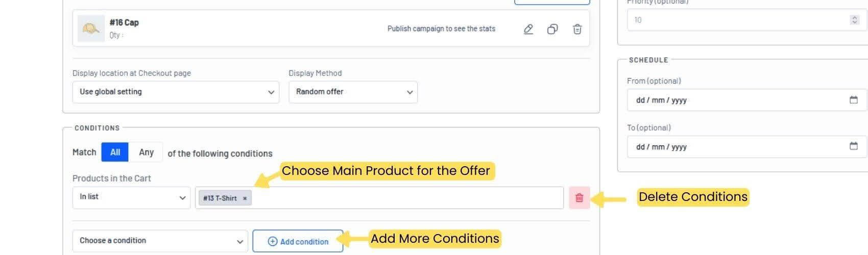
Task: Click the product tags input area
Action: pyautogui.click(x=379, y=198)
